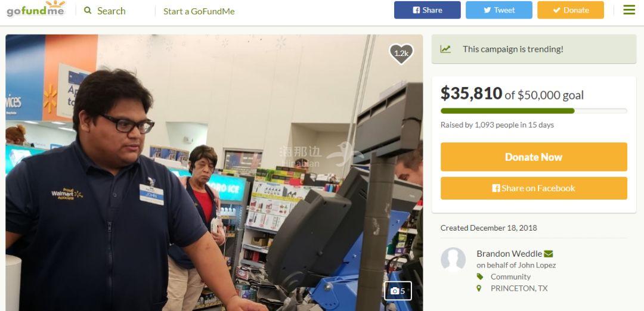The width and height of the screenshot is (644, 311).
Task: Click the search magnifier icon
Action: point(88,10)
